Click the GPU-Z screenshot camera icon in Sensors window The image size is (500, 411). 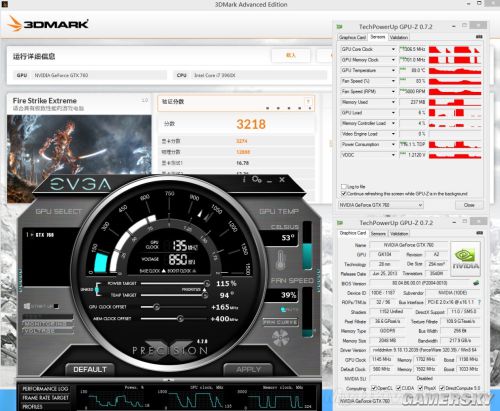(479, 37)
